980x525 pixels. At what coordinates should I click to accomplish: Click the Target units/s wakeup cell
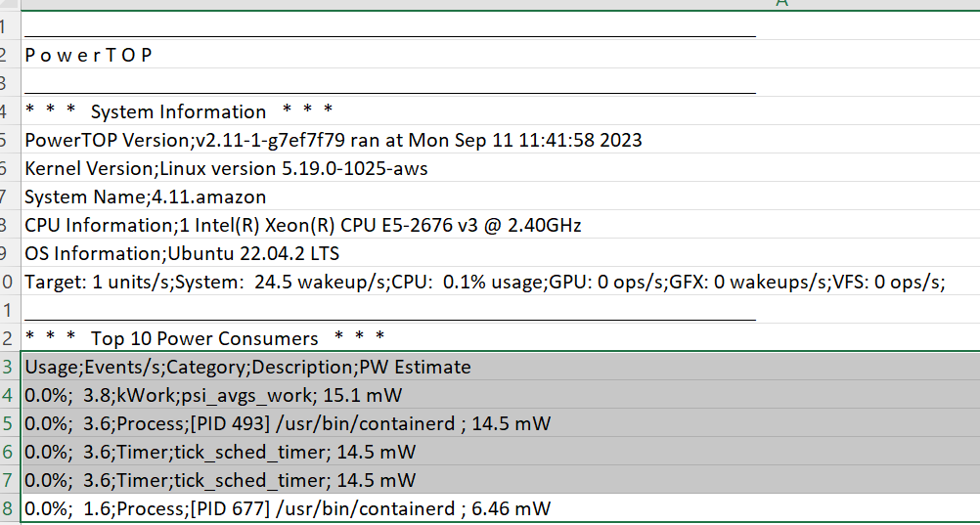point(484,282)
